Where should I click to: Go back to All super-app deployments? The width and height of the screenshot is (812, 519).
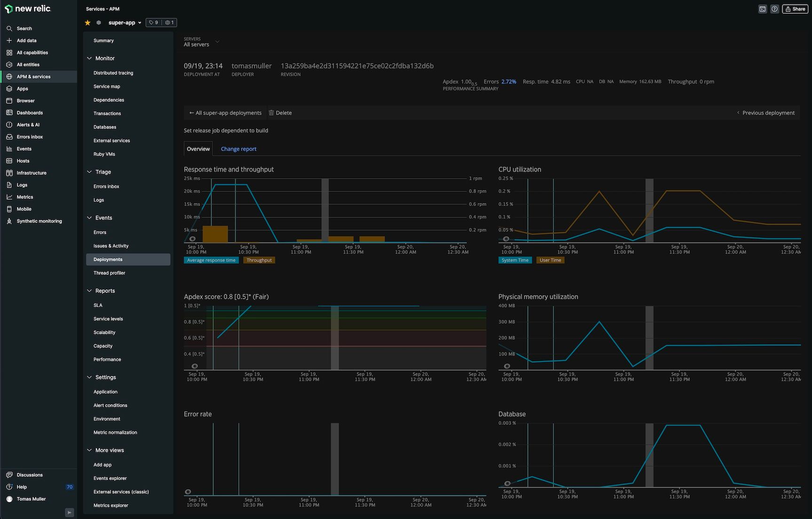[225, 113]
